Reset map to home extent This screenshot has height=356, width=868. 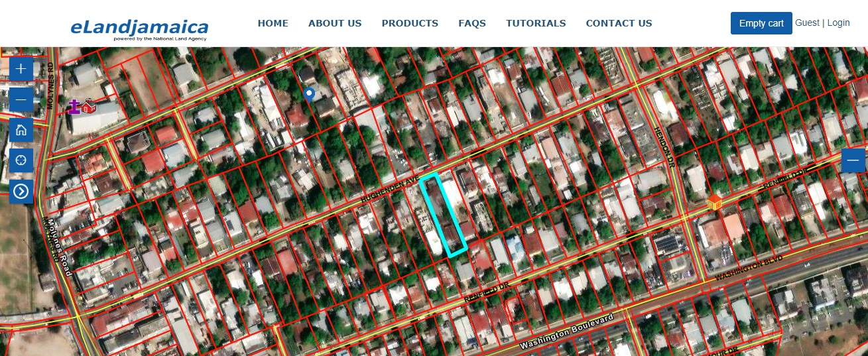pos(21,130)
